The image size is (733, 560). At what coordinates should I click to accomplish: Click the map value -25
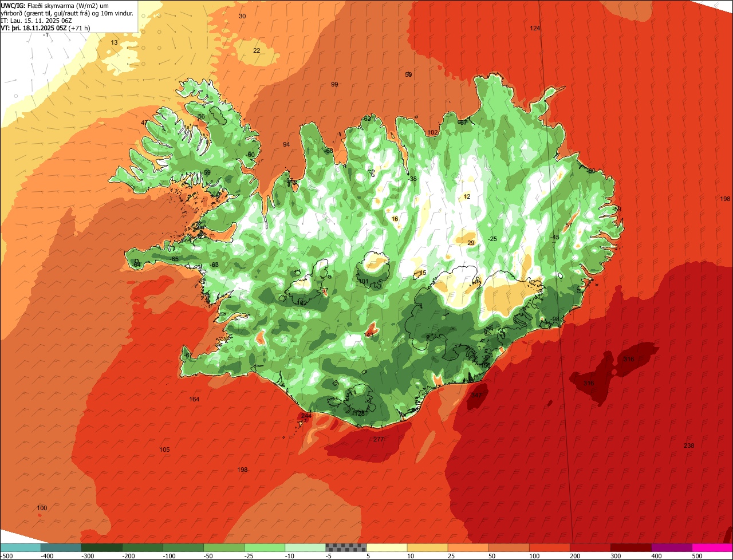[492, 239]
